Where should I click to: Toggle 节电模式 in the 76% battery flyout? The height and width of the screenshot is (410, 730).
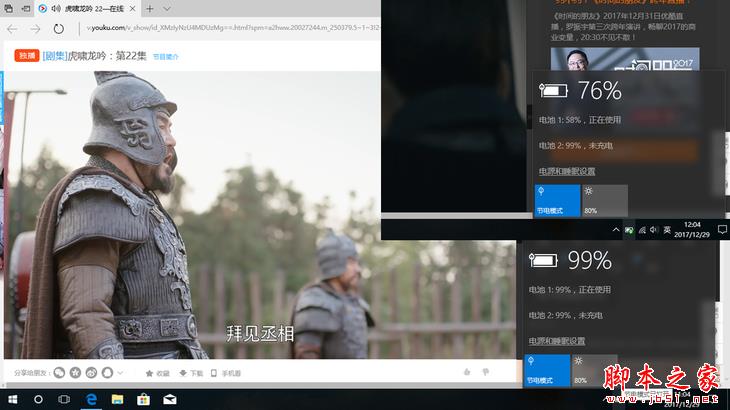pos(557,201)
